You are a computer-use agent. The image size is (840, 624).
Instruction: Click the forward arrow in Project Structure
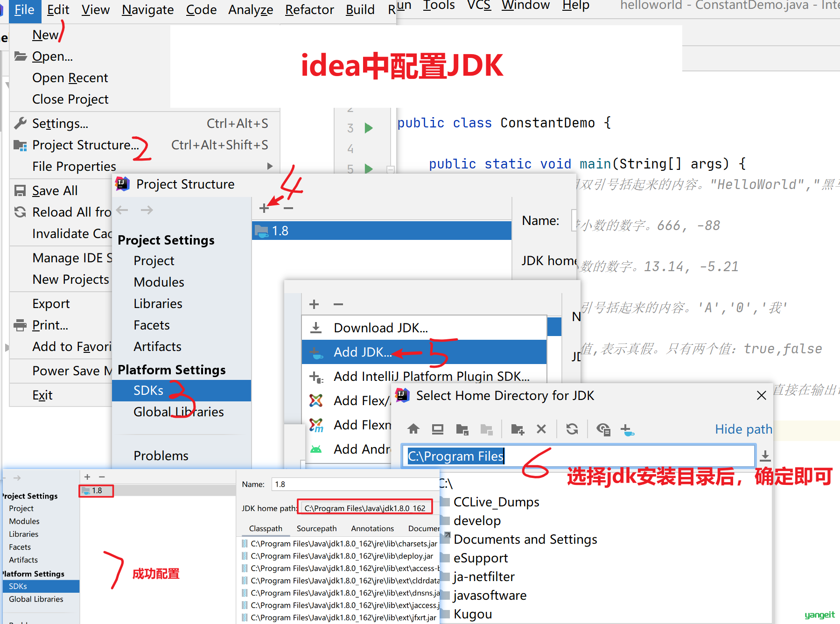(147, 210)
